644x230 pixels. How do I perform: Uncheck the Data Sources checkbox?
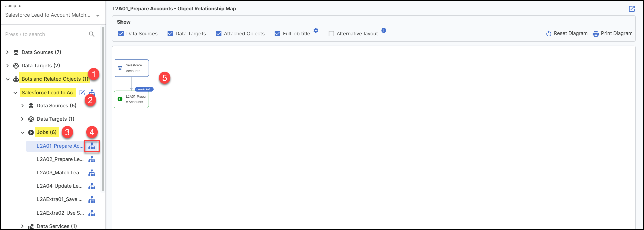121,34
